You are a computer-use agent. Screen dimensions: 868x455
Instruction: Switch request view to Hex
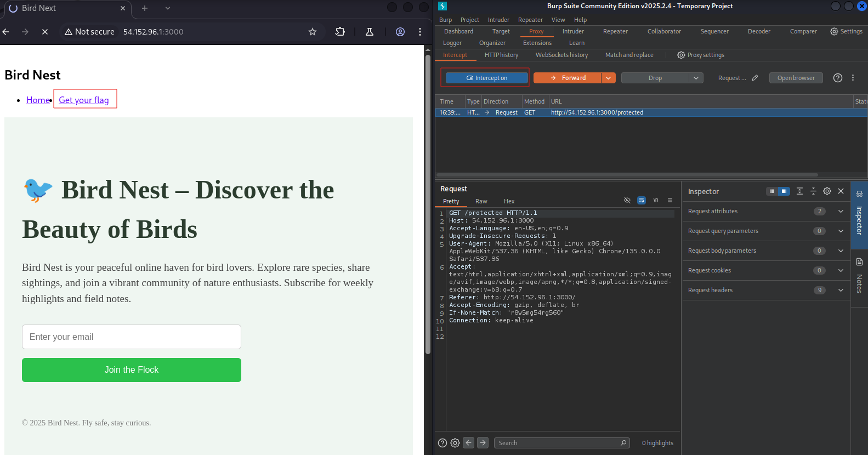tap(509, 201)
